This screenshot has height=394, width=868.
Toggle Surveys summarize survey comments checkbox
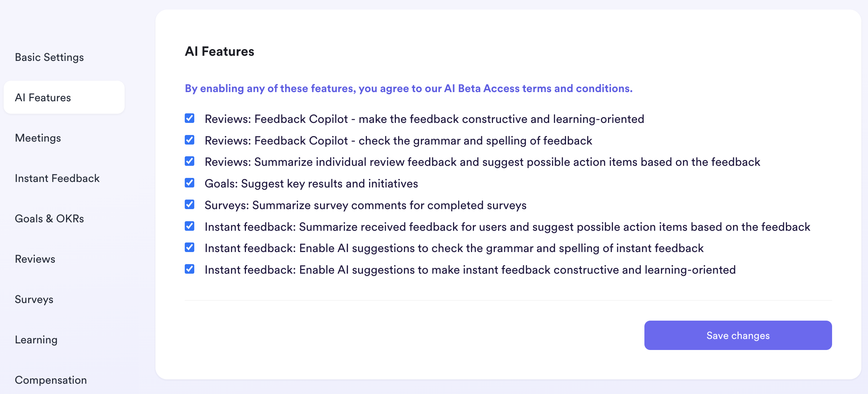(x=190, y=205)
